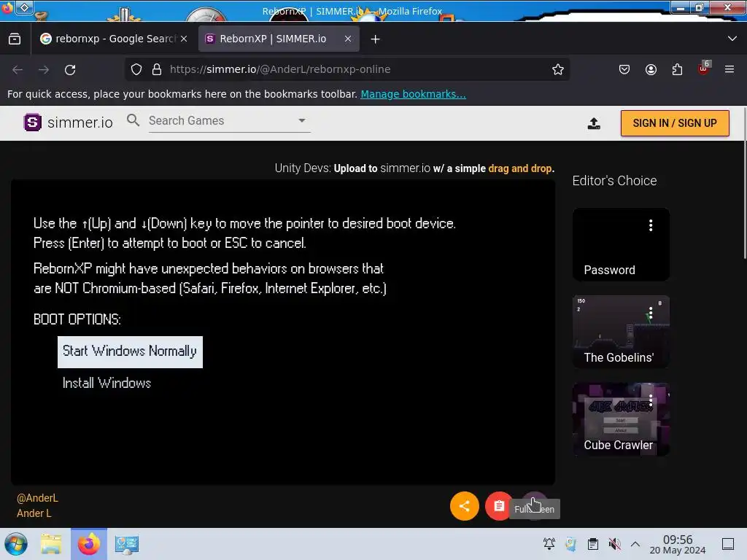Close the rebornxp Google Search tab
Screen dimensions: 747x560
pyautogui.click(x=184, y=39)
